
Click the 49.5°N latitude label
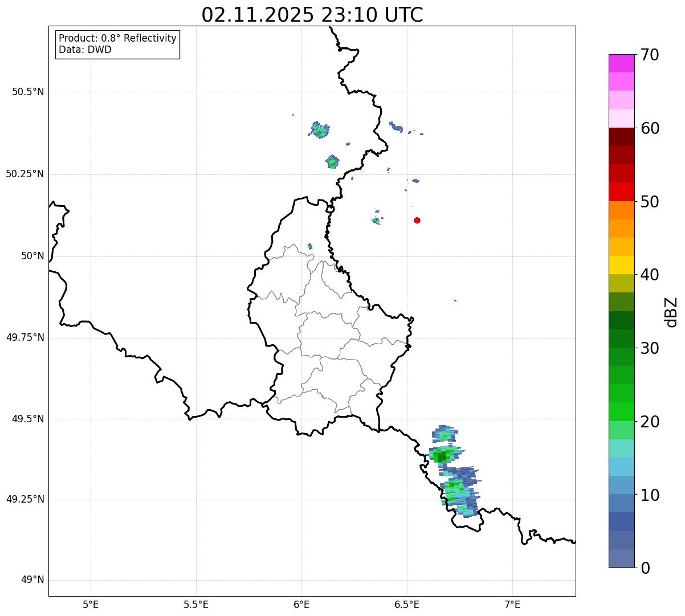[x=27, y=419]
